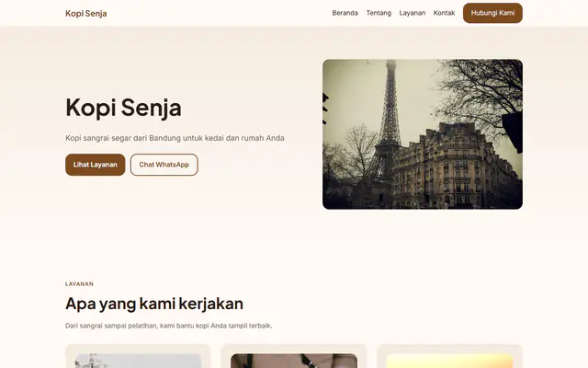Click the large Kopi Senja hero heading
This screenshot has width=588, height=368.
[123, 108]
